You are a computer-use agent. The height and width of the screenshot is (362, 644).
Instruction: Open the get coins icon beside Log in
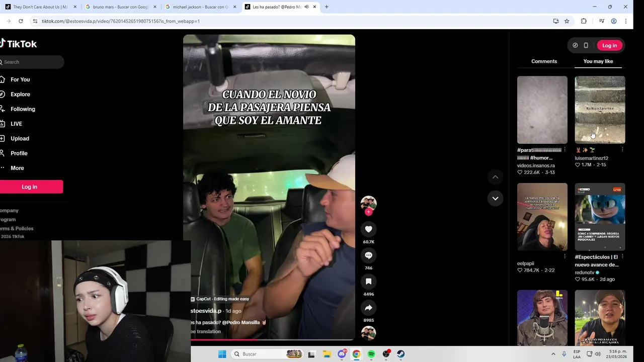pyautogui.click(x=575, y=45)
